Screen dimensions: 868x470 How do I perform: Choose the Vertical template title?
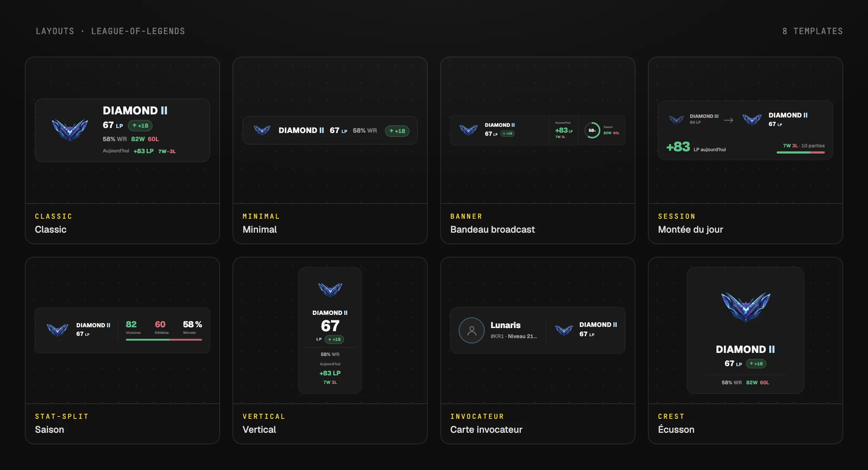click(259, 430)
